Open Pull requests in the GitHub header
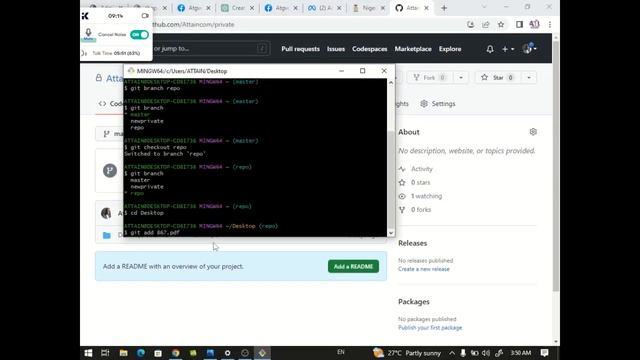The height and width of the screenshot is (360, 640). point(300,49)
